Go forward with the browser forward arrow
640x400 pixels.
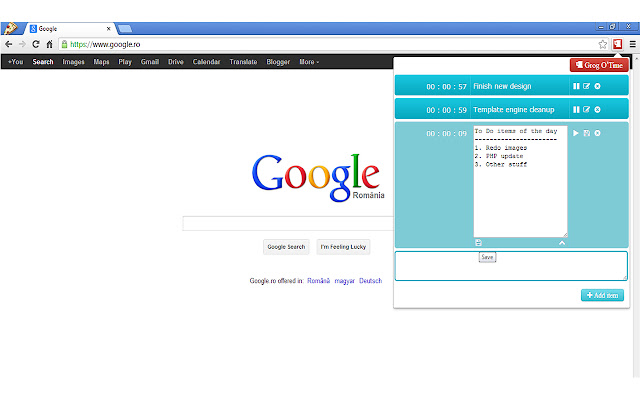tap(22, 44)
